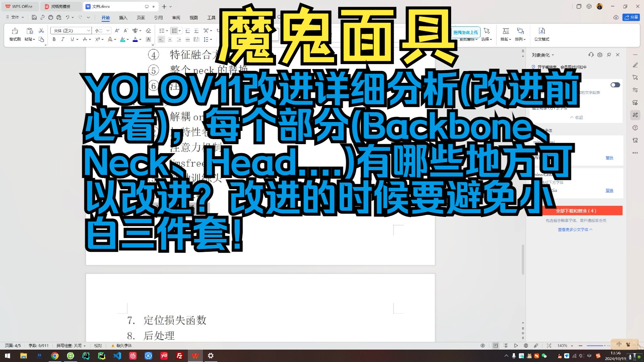
Task: Click the web layout globe icon
Action: pyautogui.click(x=526, y=346)
